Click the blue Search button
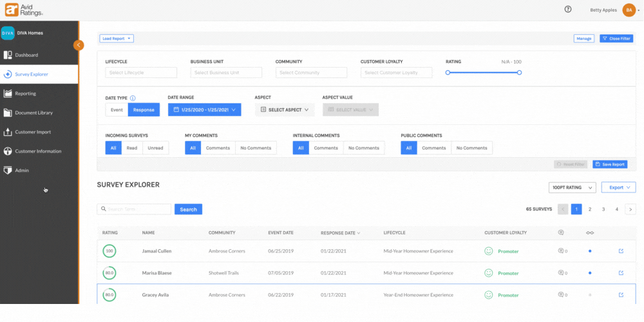644x322 pixels. pos(189,209)
